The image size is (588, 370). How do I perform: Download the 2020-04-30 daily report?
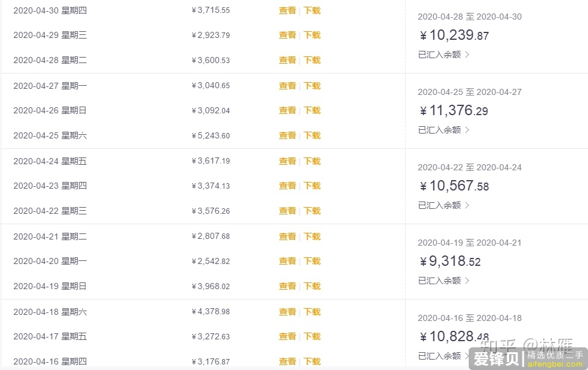click(x=312, y=10)
